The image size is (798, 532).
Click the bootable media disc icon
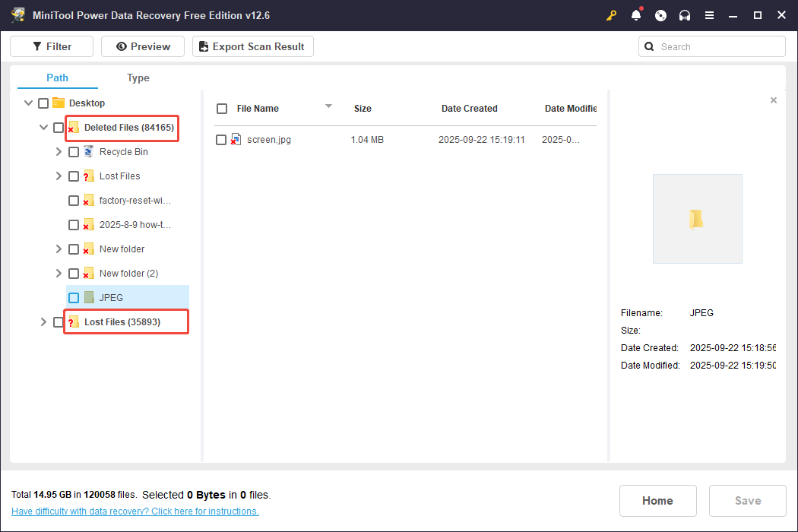tap(660, 15)
